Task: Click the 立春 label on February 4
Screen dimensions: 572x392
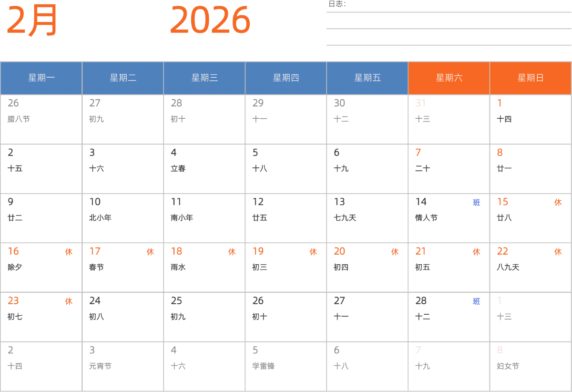Action: pos(178,168)
